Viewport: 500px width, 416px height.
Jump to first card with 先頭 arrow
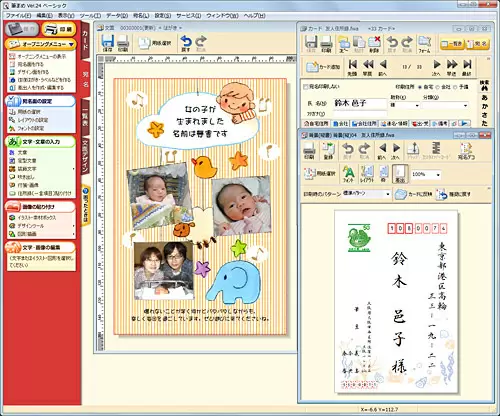coord(352,67)
